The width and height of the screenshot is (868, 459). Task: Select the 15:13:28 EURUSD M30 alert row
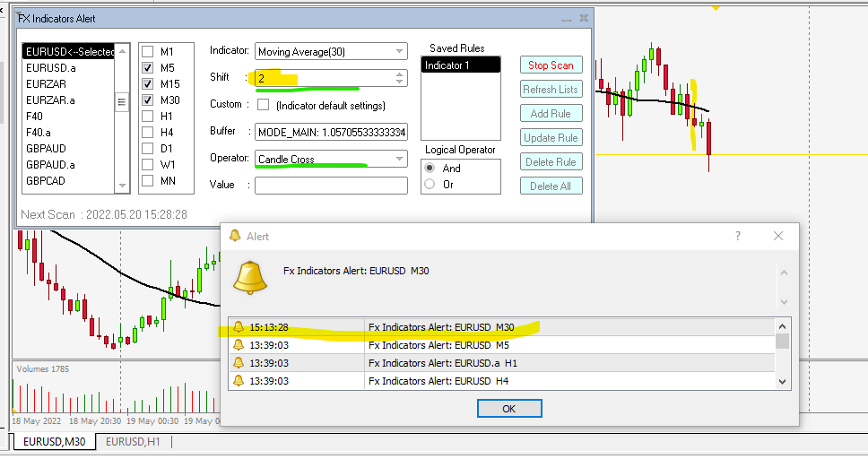point(502,327)
